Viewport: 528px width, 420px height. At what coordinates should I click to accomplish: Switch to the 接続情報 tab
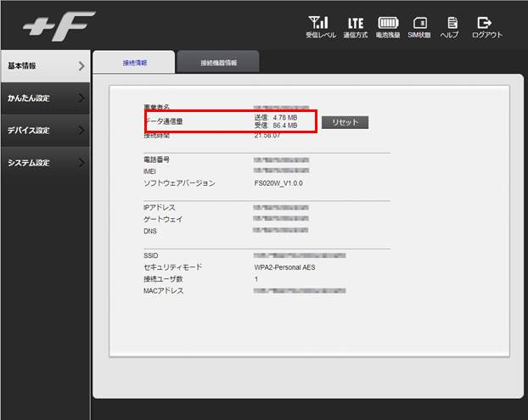coord(134,62)
